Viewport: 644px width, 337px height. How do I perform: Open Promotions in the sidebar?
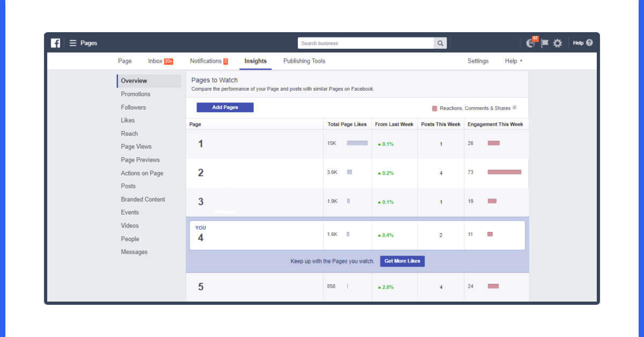pos(136,94)
